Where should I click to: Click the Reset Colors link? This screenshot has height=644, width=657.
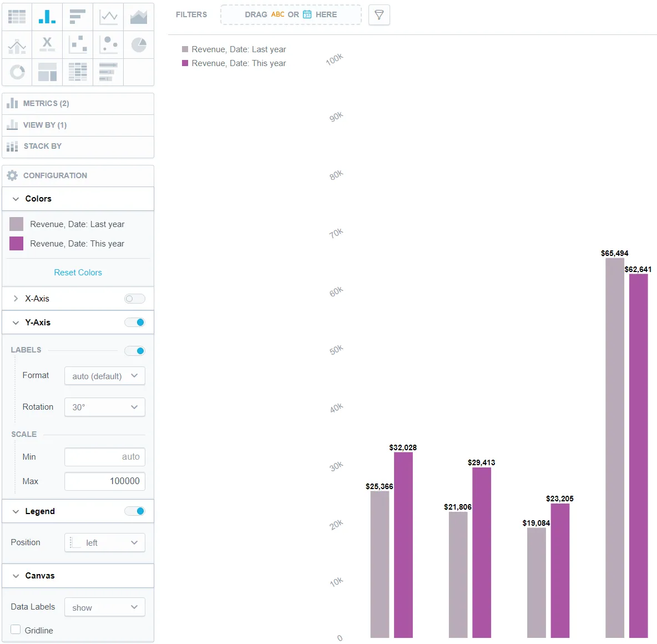[x=78, y=273]
